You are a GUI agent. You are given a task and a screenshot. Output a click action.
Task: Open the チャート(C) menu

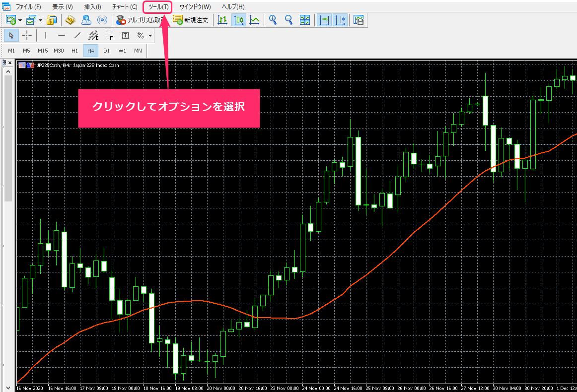tap(124, 7)
